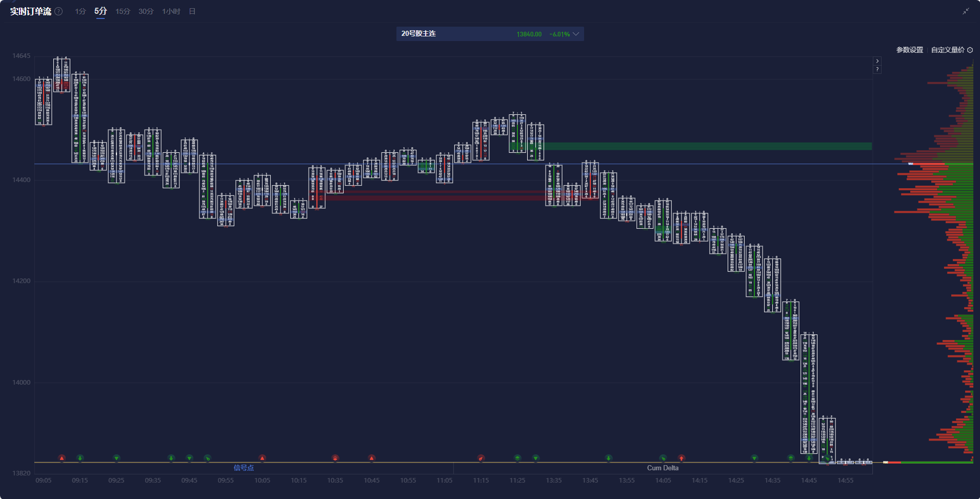This screenshot has height=499, width=980.
Task: Click green down-triangle signal at 09:45
Action: click(x=189, y=458)
